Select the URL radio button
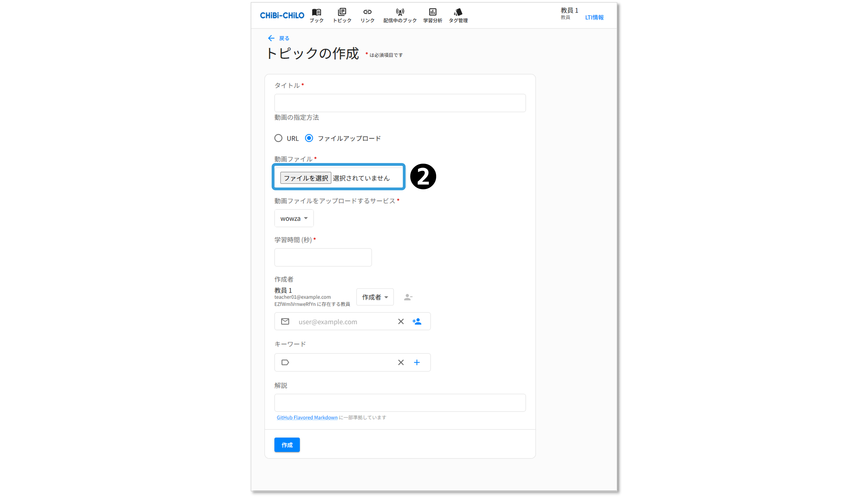The height and width of the screenshot is (497, 868). click(278, 138)
